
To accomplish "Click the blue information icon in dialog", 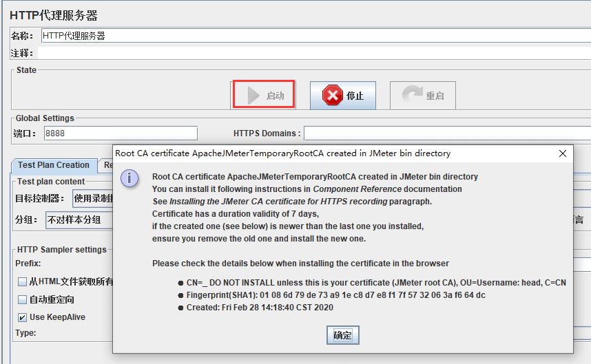I will click(129, 178).
